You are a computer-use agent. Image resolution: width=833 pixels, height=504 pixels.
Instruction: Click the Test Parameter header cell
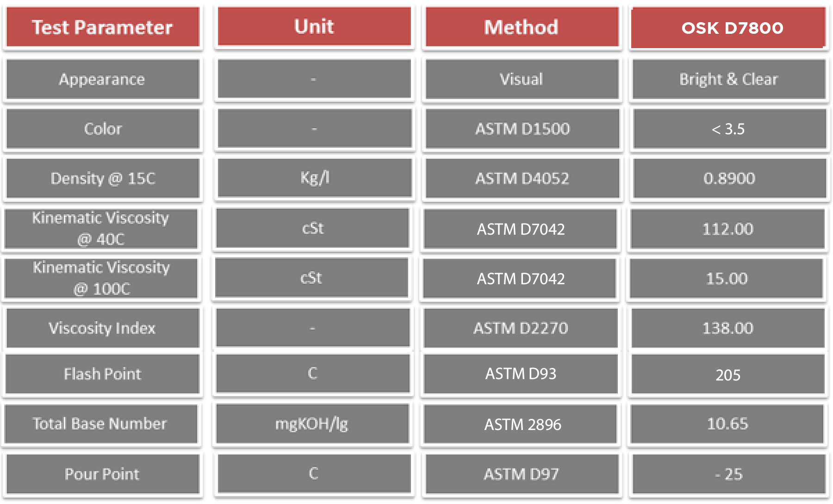[x=102, y=27]
